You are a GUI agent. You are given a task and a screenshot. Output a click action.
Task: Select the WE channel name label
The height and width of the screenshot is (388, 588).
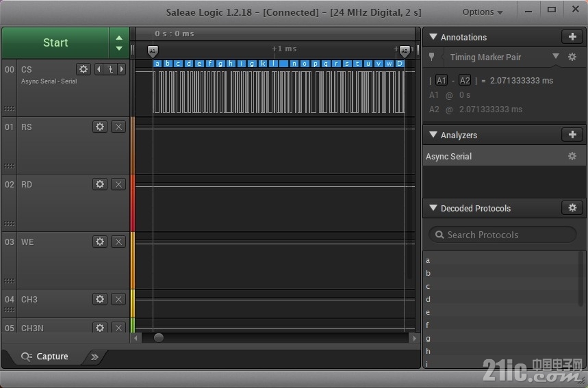click(27, 242)
